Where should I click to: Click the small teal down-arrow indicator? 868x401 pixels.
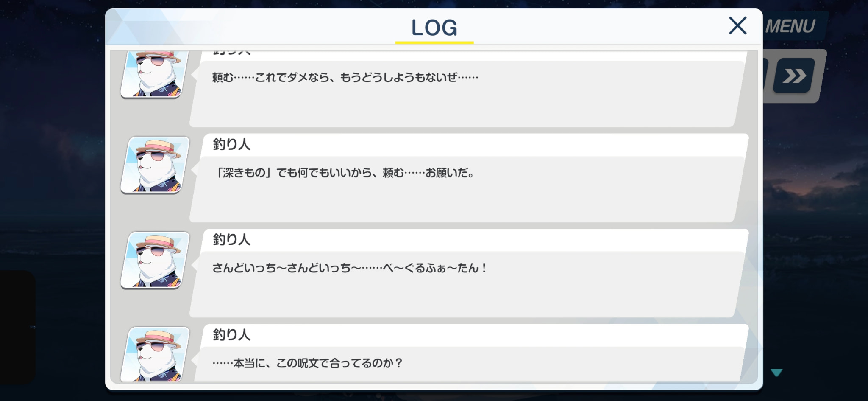(x=776, y=373)
